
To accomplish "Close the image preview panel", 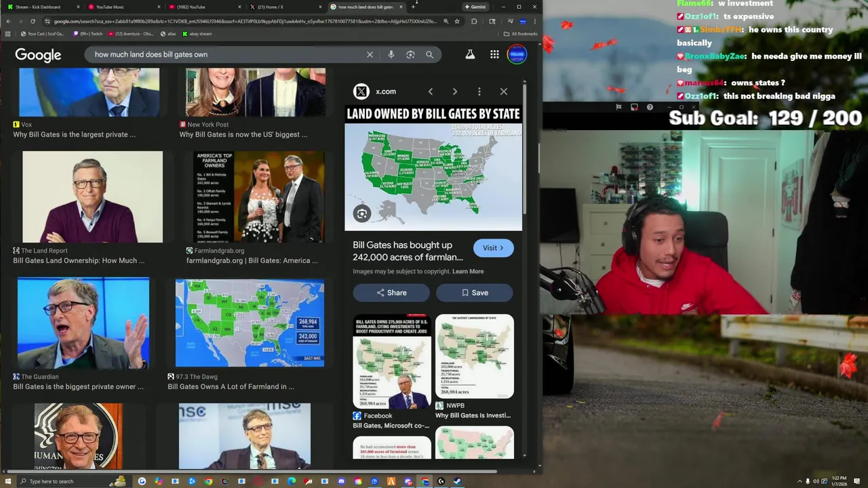I will click(x=503, y=91).
